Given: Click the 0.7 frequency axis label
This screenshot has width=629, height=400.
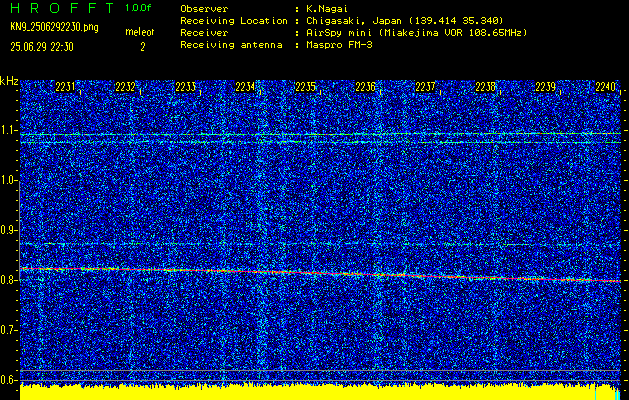Looking at the screenshot, I should click(x=9, y=330).
